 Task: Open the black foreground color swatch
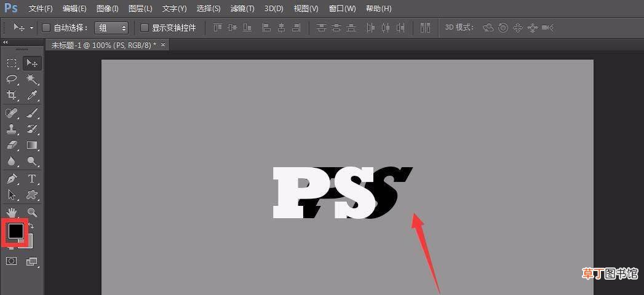click(15, 231)
